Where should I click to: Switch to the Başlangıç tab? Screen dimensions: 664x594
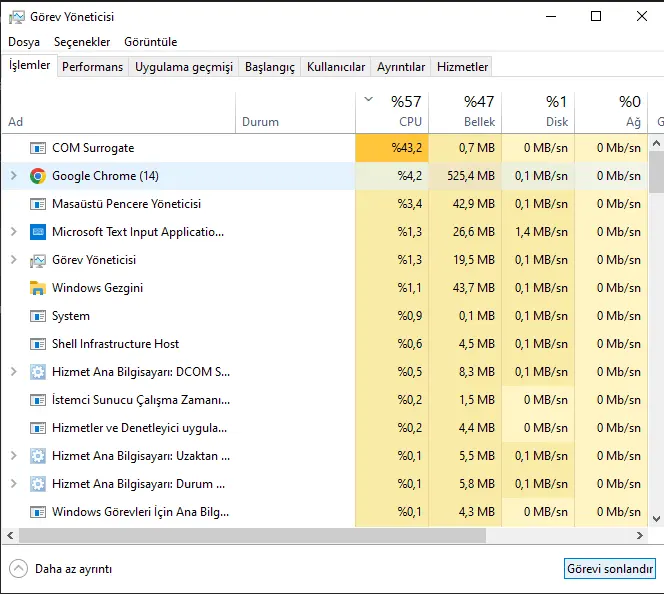[270, 67]
